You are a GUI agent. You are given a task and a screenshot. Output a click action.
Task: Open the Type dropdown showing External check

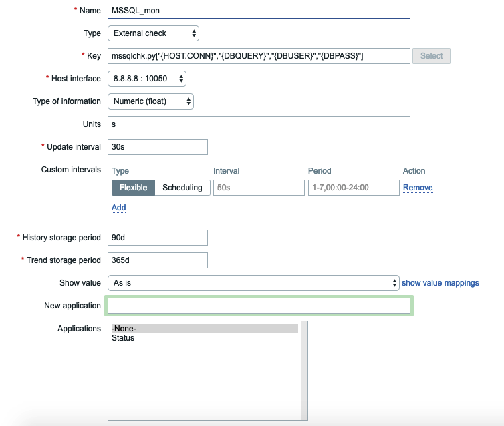tap(153, 33)
